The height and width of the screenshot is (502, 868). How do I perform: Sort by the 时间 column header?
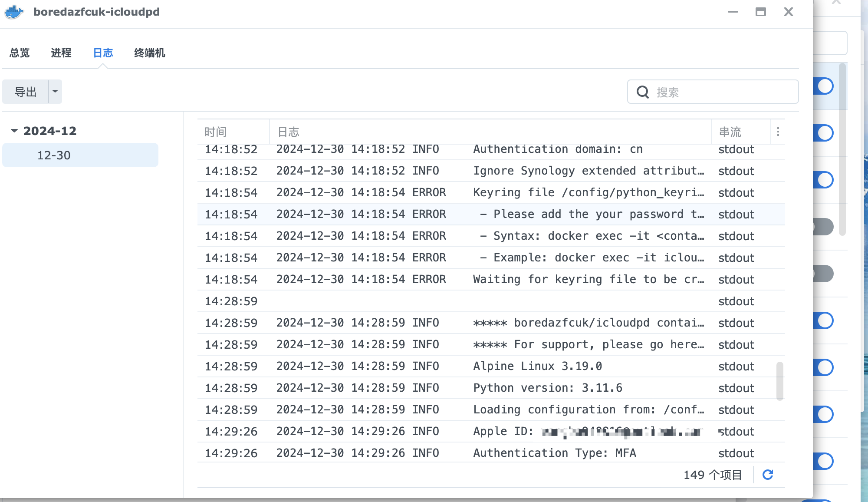click(x=233, y=132)
